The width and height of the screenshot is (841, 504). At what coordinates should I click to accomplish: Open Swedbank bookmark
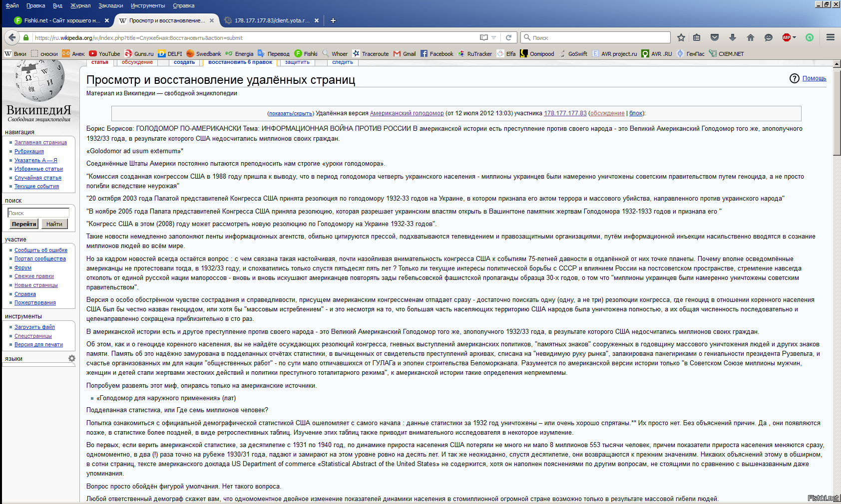pos(203,53)
